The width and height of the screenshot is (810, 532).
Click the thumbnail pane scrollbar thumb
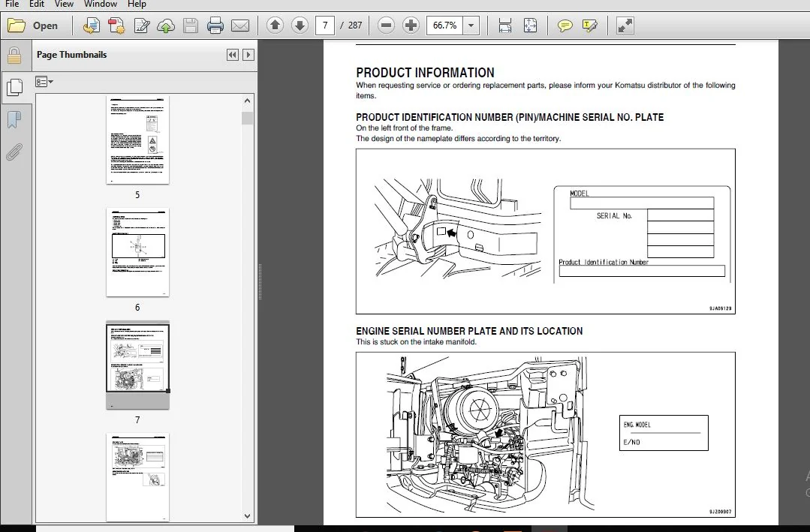[247, 119]
